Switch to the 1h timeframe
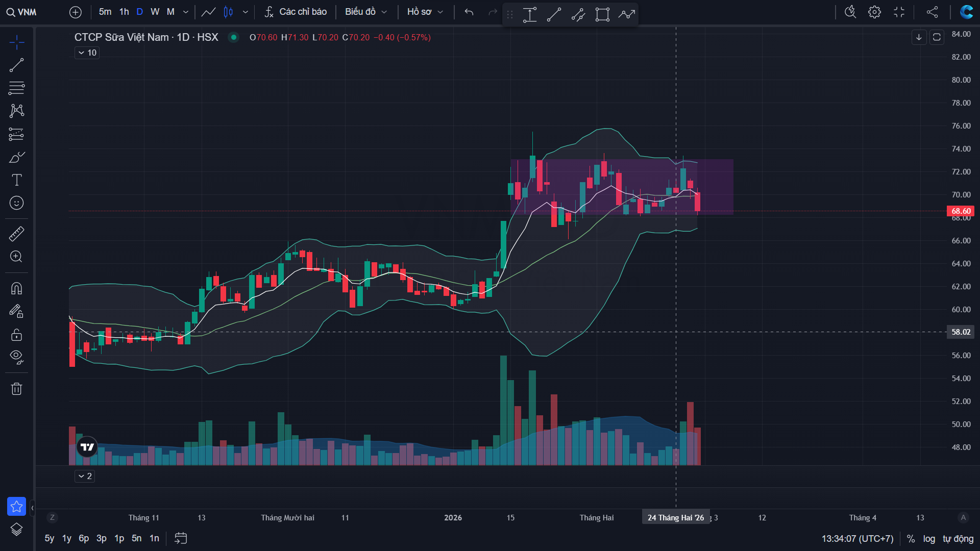This screenshot has width=980, height=551. 124,12
